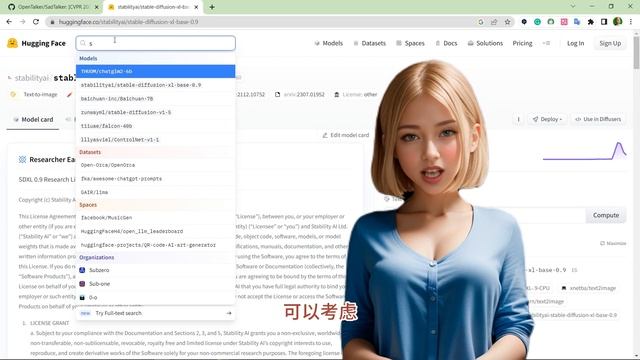
Task: Click downloads trend chart
Action: (584, 151)
